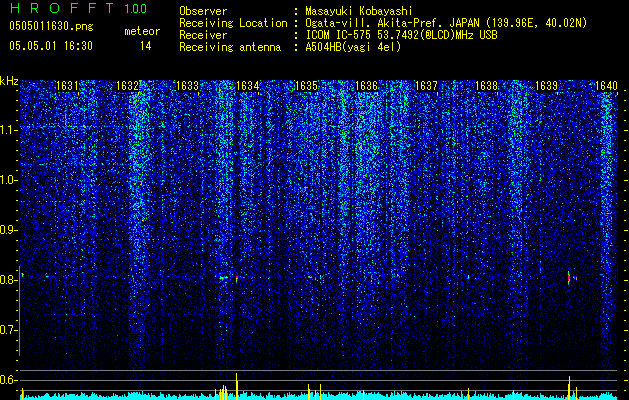Viewport: 629px width, 400px height.
Task: Click the 1636 time marker
Action: point(367,86)
